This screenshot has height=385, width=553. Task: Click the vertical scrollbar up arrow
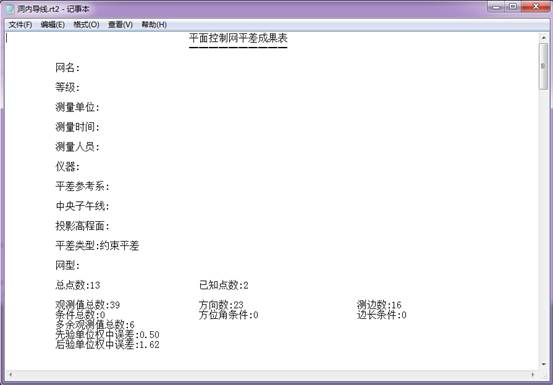point(543,37)
